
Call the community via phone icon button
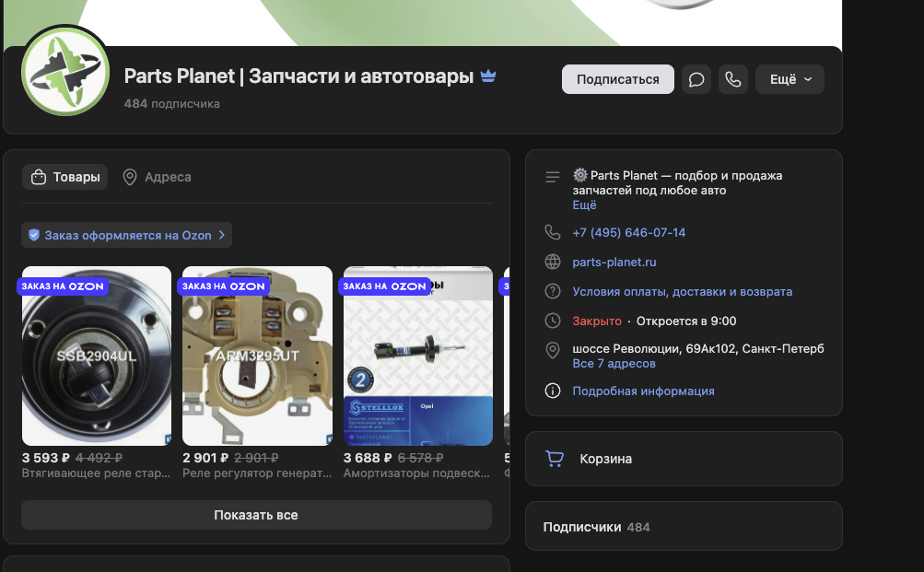(x=733, y=79)
